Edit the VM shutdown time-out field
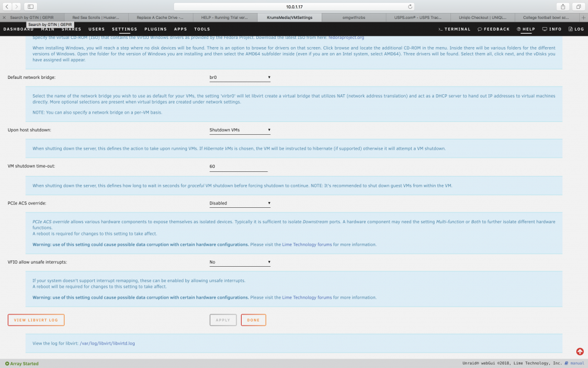Viewport: 588px width, 368px height. tap(238, 167)
